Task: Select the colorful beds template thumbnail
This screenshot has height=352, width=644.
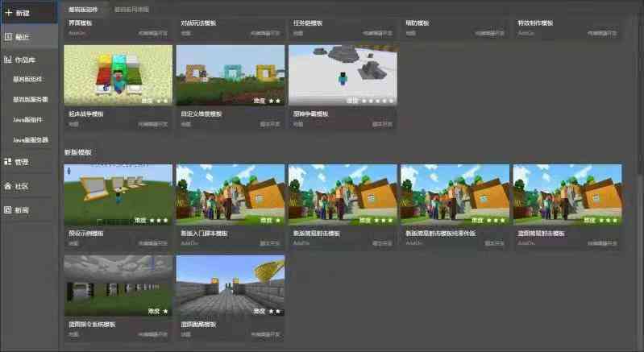Action: (118, 75)
